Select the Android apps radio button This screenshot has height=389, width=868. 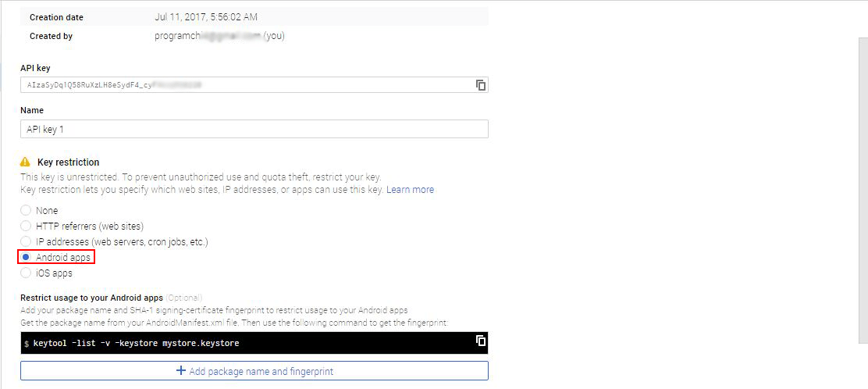(x=26, y=258)
